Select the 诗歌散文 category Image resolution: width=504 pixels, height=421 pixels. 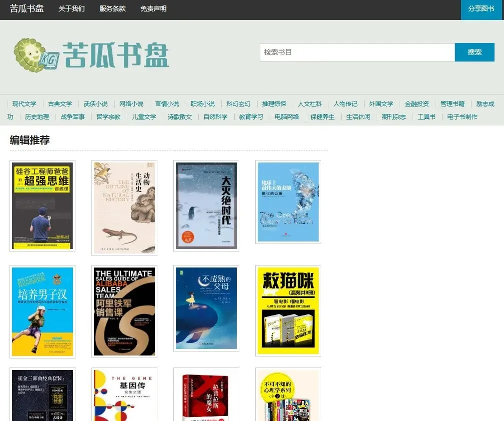point(180,116)
